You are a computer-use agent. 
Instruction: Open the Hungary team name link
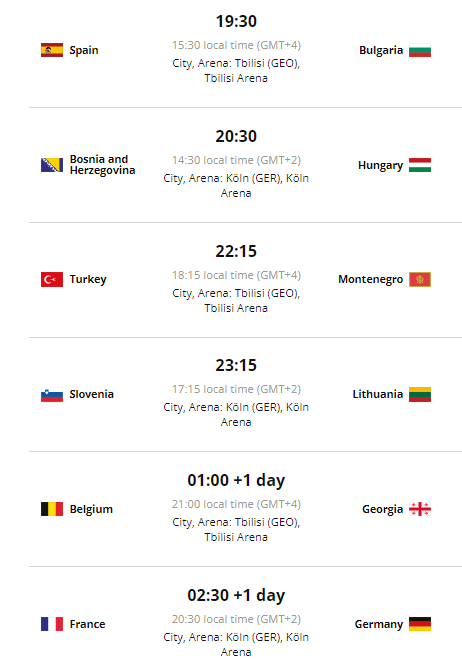pos(380,165)
